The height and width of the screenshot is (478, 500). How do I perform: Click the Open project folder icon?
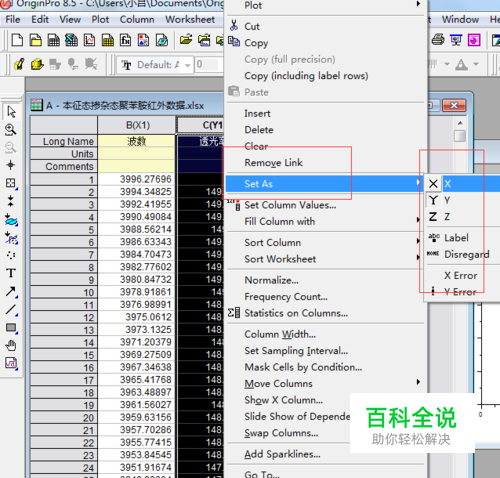(x=186, y=40)
